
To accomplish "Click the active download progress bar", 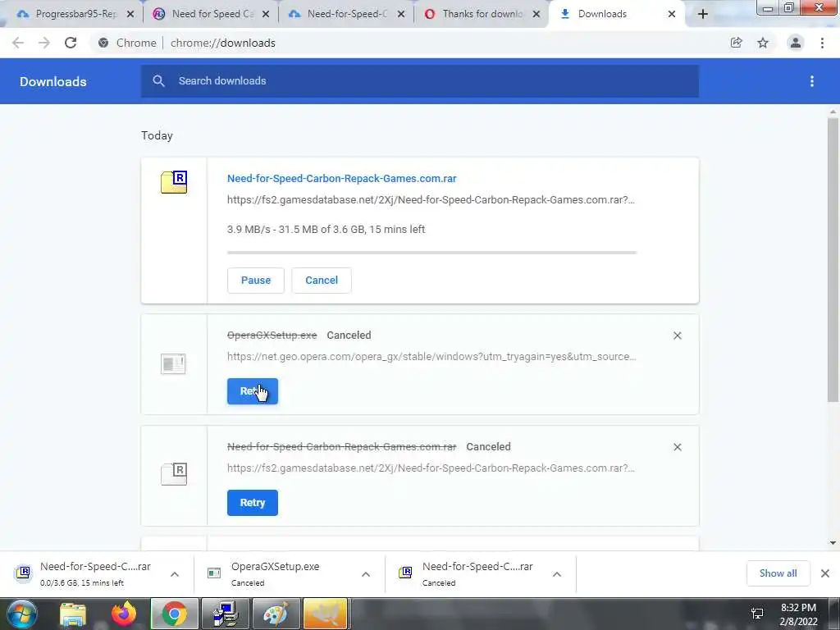I will click(431, 253).
